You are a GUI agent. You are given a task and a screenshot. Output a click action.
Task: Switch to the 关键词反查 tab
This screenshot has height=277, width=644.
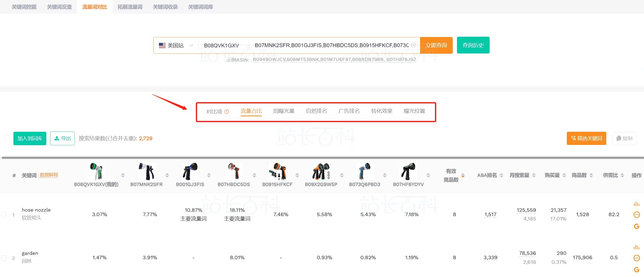click(59, 7)
